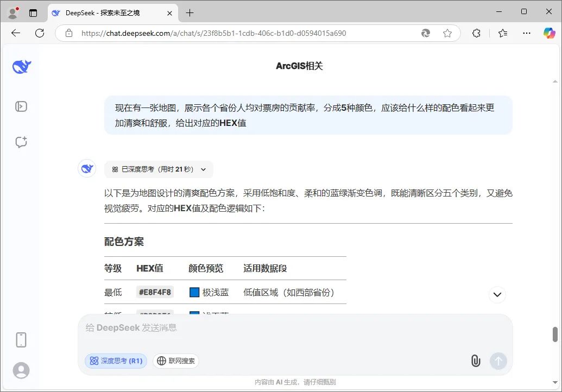Attach a file with paperclip
The image size is (562, 392).
tap(476, 361)
